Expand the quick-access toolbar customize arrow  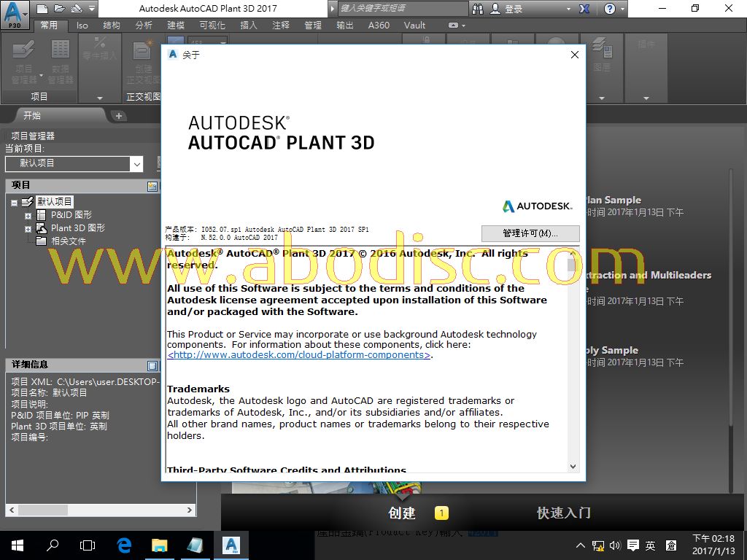tap(91, 9)
